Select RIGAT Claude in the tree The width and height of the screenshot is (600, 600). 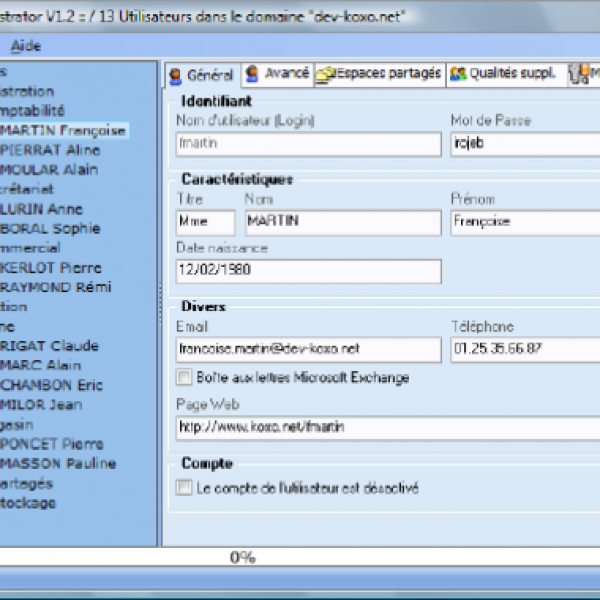tap(49, 346)
